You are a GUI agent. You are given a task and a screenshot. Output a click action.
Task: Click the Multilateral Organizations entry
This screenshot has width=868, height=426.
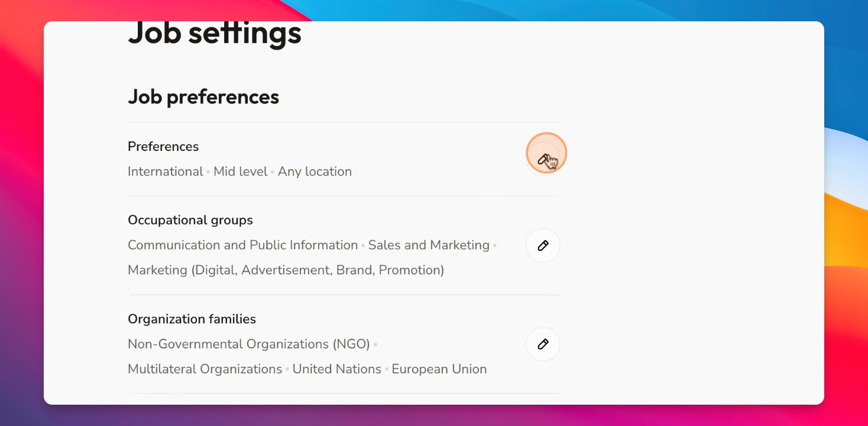pyautogui.click(x=205, y=369)
